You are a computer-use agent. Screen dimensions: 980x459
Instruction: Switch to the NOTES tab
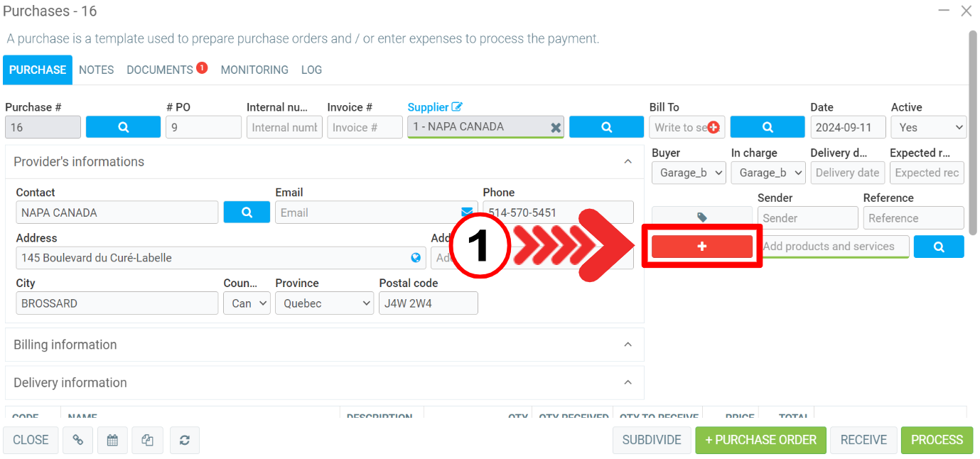(x=97, y=70)
